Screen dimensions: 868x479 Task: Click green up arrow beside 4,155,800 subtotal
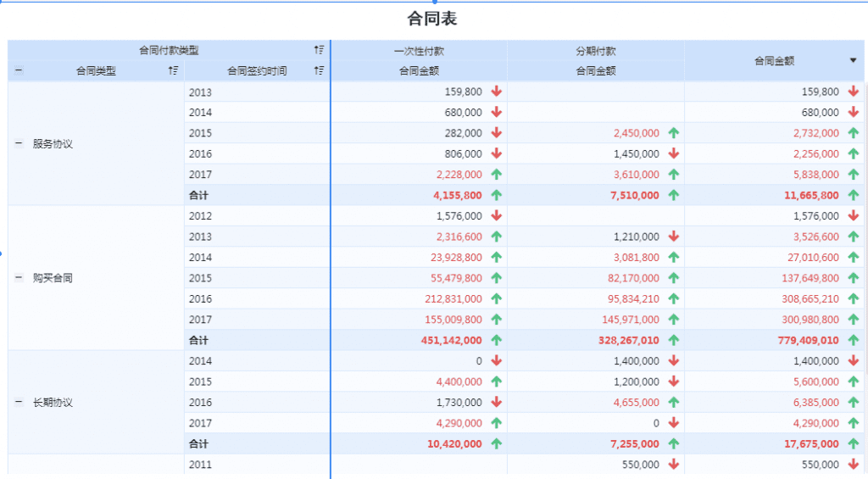(x=497, y=195)
